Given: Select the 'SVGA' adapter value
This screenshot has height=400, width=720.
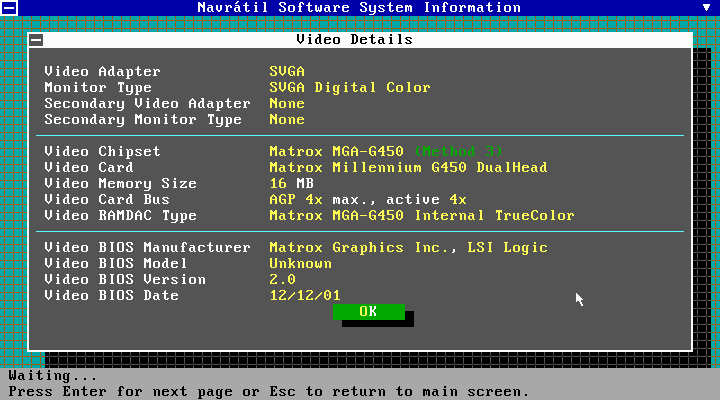Looking at the screenshot, I should [287, 72].
